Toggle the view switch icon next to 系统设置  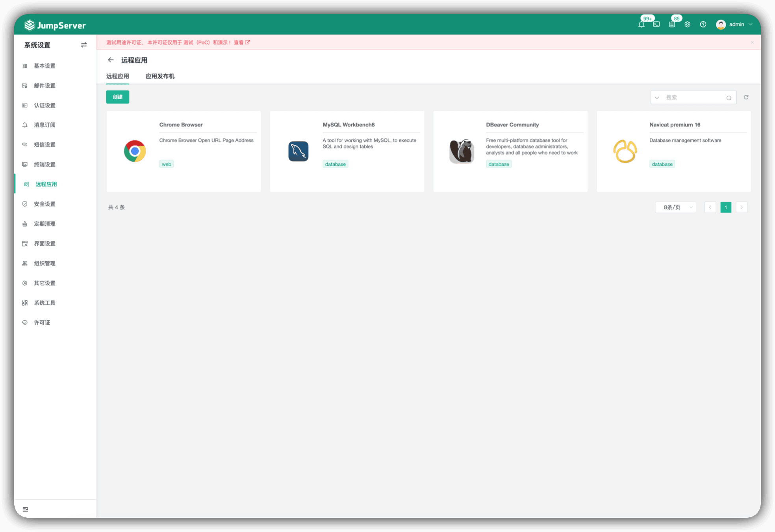(x=84, y=45)
